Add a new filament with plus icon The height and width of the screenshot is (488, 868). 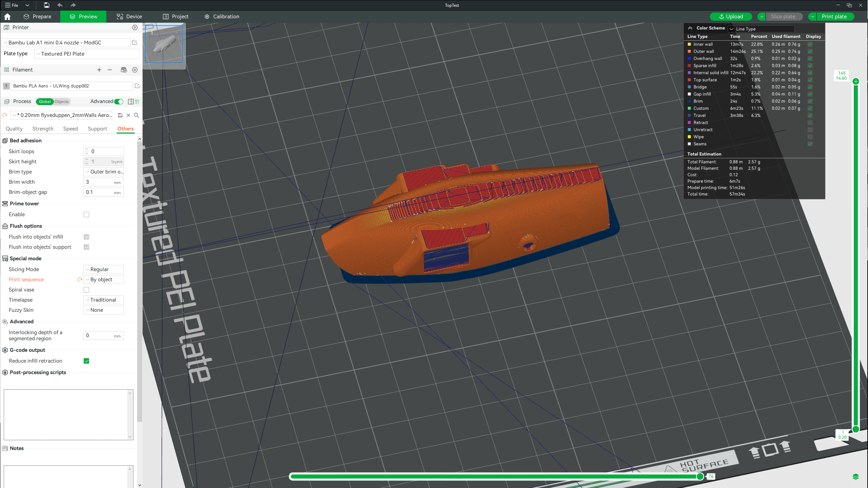[x=99, y=70]
